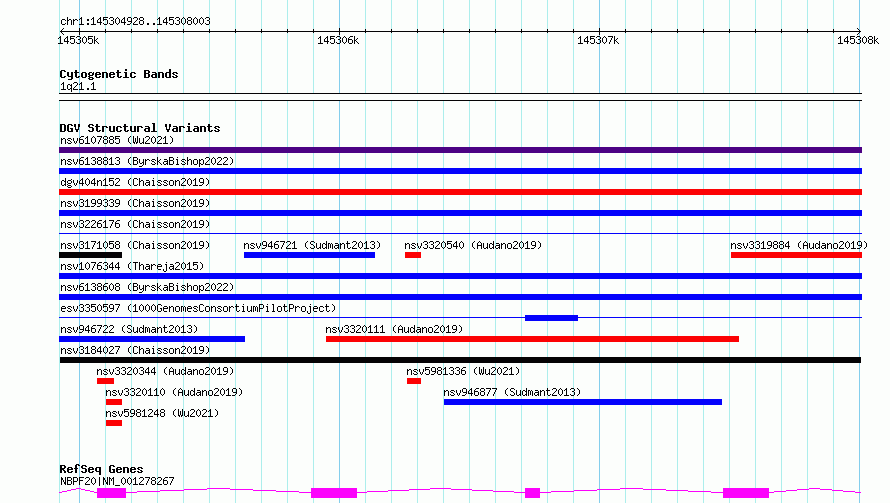The height and width of the screenshot is (503, 890).
Task: Click the nsv6107885 (Wu2021) variant label
Action: tap(117, 140)
